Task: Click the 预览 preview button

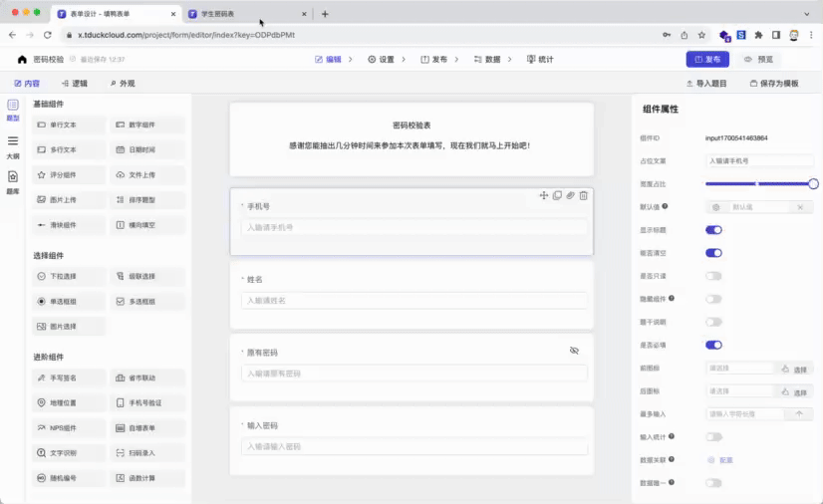Action: pos(758,59)
